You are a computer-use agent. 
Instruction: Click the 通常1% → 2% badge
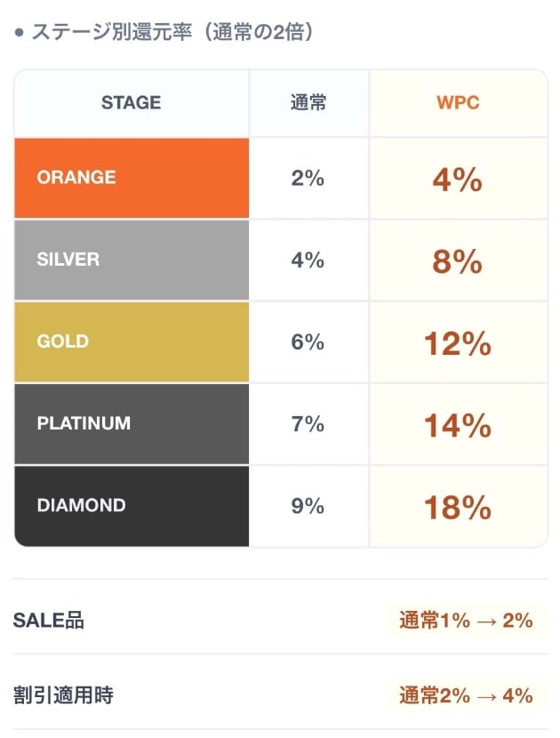click(466, 621)
